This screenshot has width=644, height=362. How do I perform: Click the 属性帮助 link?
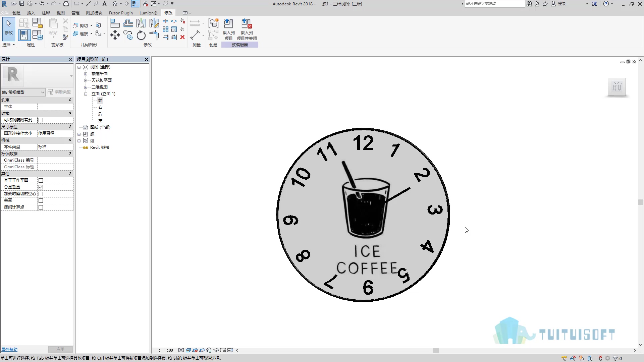9,350
